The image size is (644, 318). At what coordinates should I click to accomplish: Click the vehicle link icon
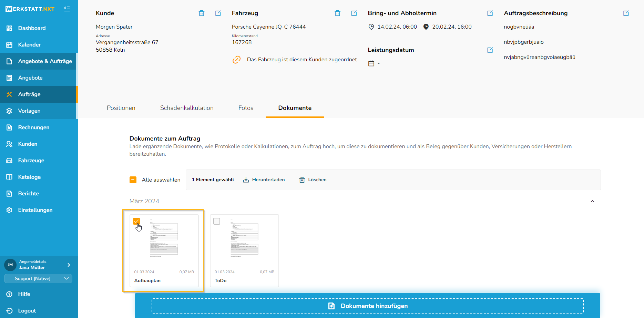[236, 60]
